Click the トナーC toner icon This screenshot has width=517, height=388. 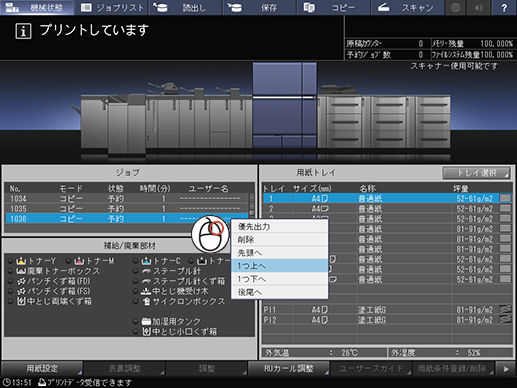(146, 260)
